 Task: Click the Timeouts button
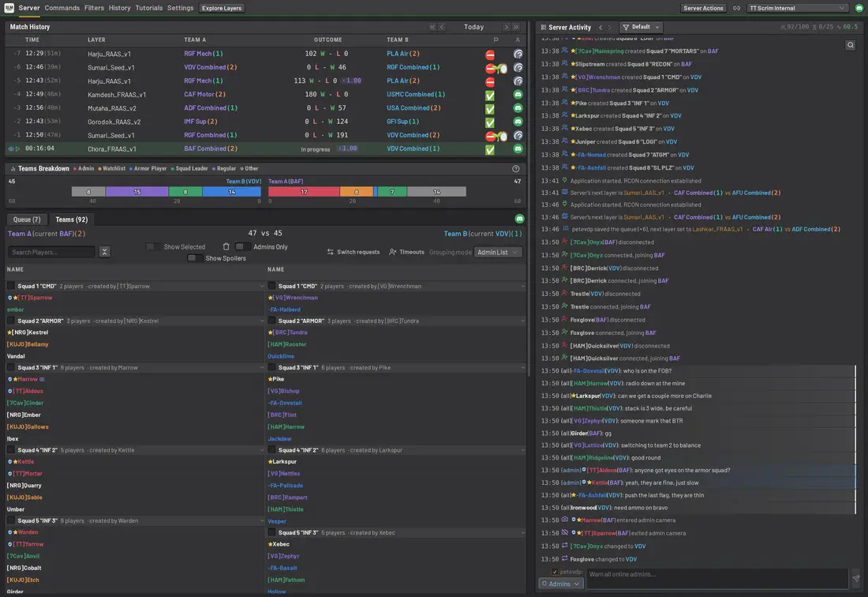coord(406,252)
